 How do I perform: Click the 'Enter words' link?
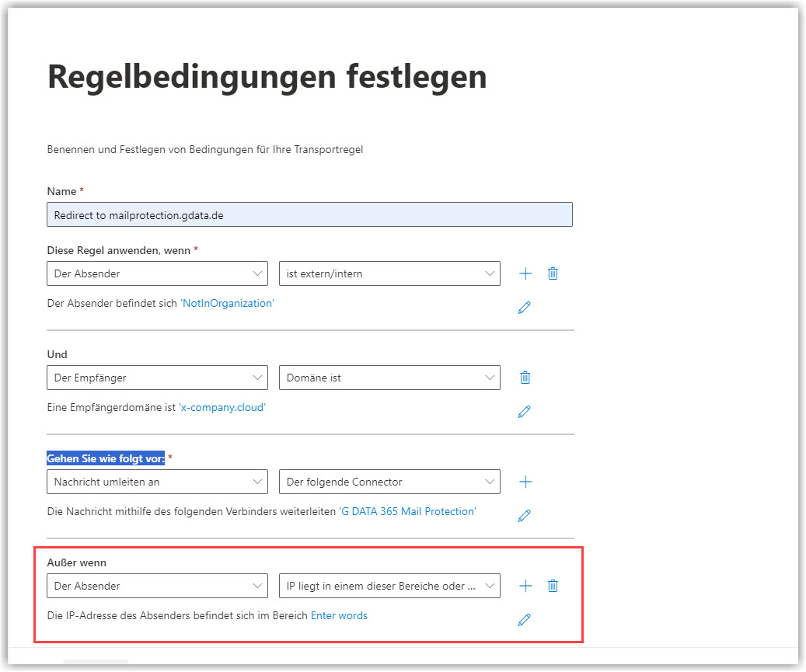(x=339, y=615)
